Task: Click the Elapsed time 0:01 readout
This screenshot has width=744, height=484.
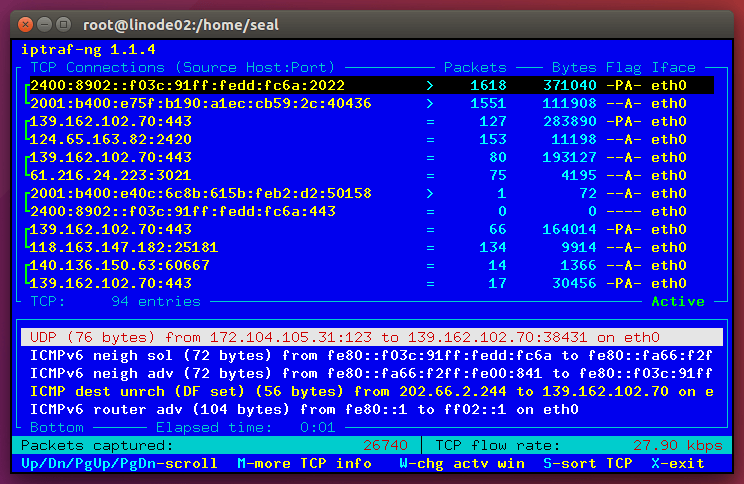Action: (246, 428)
